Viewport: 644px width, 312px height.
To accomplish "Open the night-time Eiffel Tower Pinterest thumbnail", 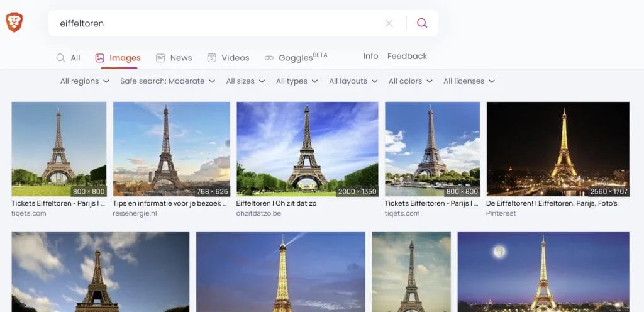I will [x=558, y=149].
